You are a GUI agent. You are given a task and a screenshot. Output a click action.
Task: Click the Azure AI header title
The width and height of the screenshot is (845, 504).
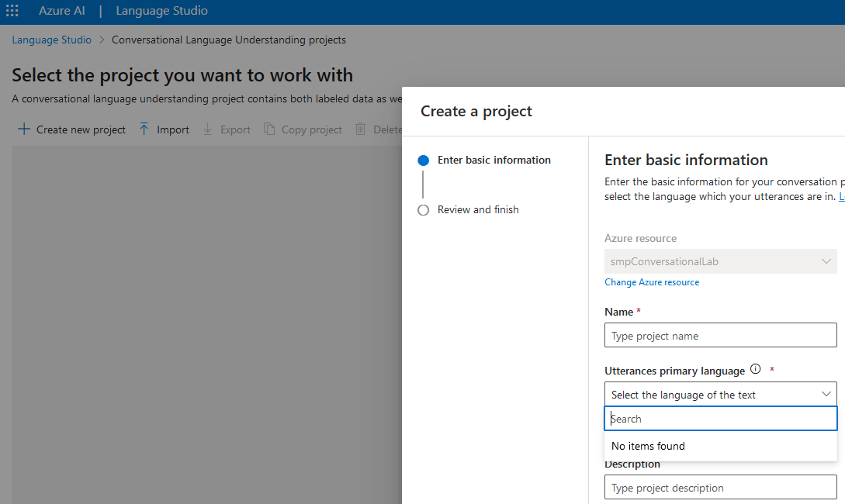[x=62, y=11]
